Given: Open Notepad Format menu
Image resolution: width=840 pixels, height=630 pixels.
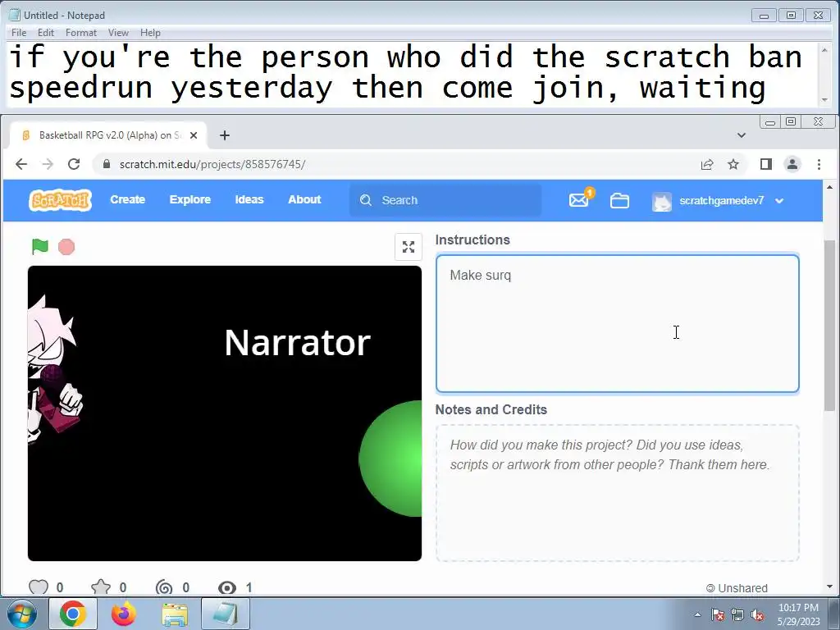Looking at the screenshot, I should (81, 33).
